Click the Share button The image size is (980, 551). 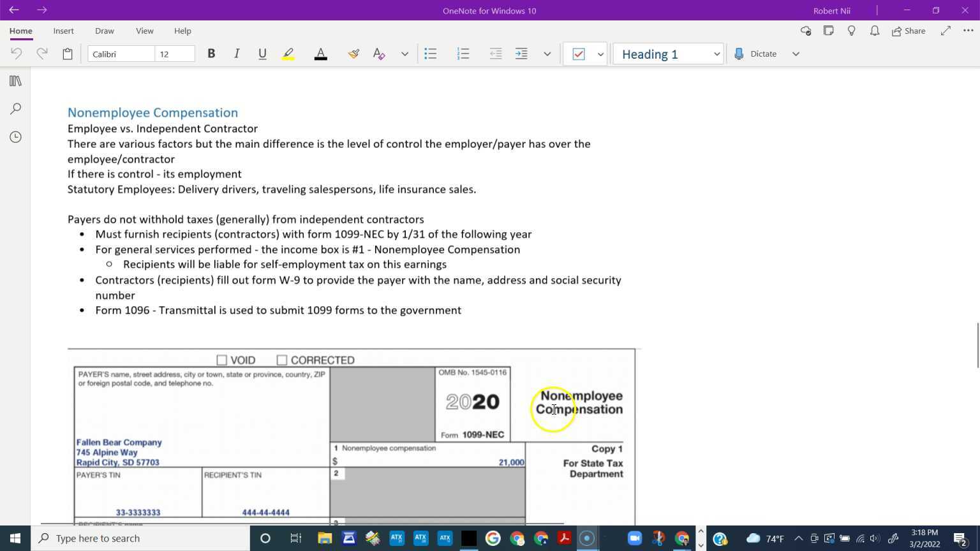pyautogui.click(x=909, y=31)
